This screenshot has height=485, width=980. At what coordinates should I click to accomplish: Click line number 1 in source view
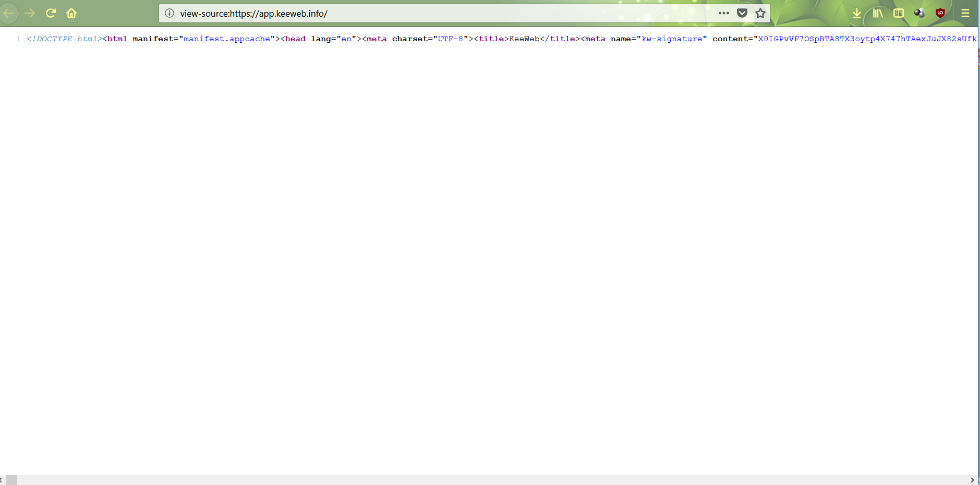pos(19,39)
